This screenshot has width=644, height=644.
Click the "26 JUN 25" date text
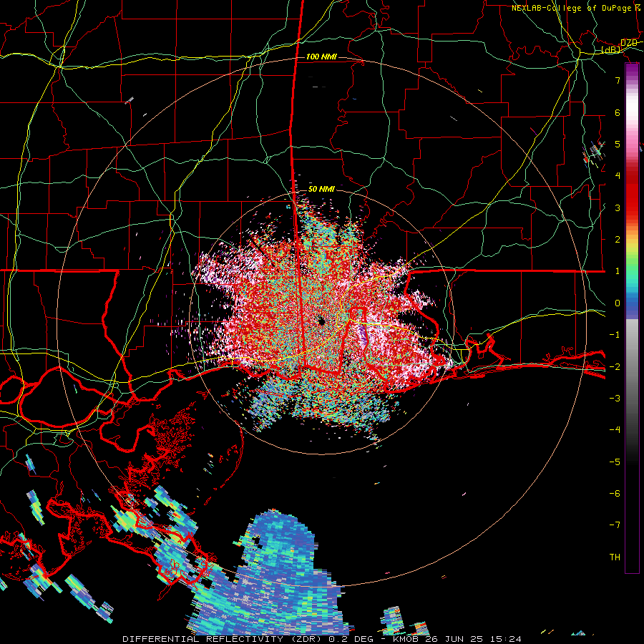454,639
